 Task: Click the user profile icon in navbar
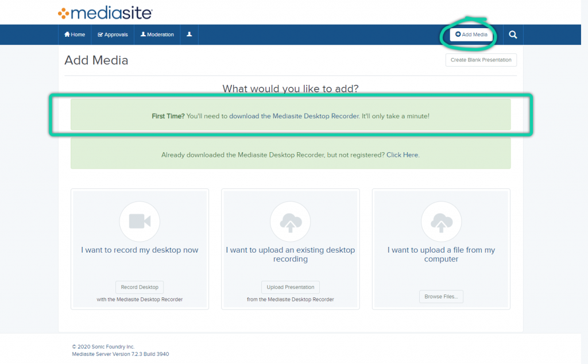point(189,34)
